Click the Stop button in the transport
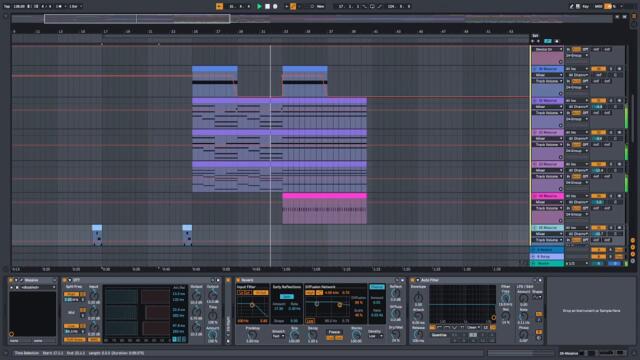The height and width of the screenshot is (360, 640). (x=267, y=6)
